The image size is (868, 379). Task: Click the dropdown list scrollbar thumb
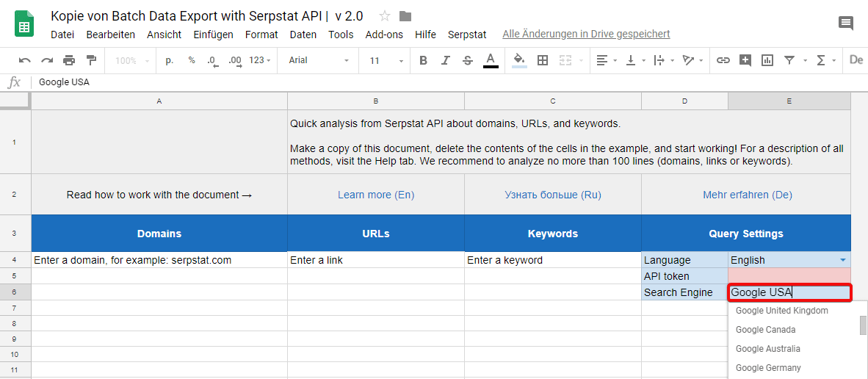point(862,325)
